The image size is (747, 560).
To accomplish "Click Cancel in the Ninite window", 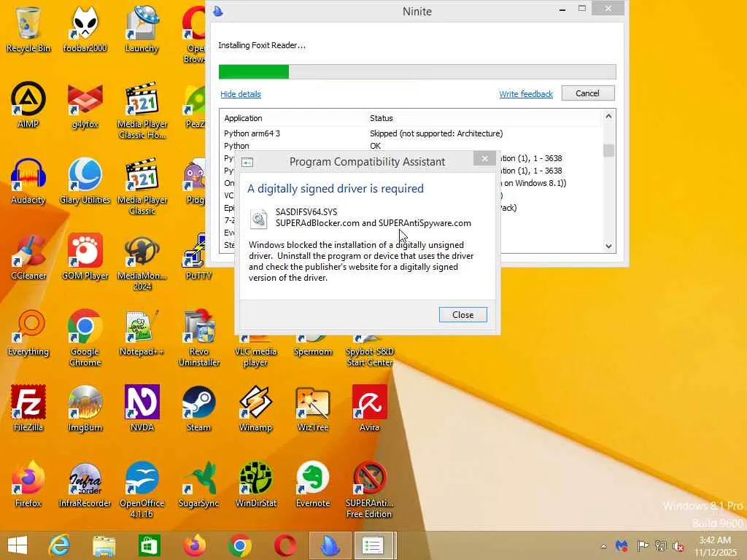I will [x=587, y=93].
